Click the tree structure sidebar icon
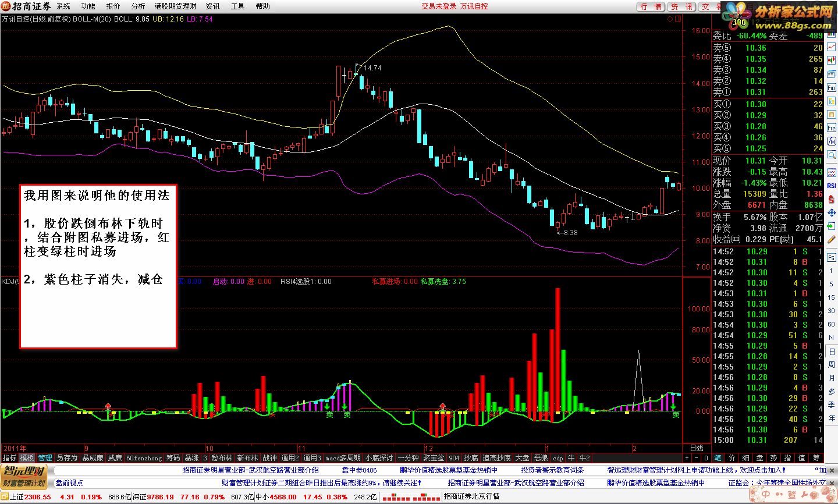Screen dimensions: 838x504 pyautogui.click(x=832, y=101)
